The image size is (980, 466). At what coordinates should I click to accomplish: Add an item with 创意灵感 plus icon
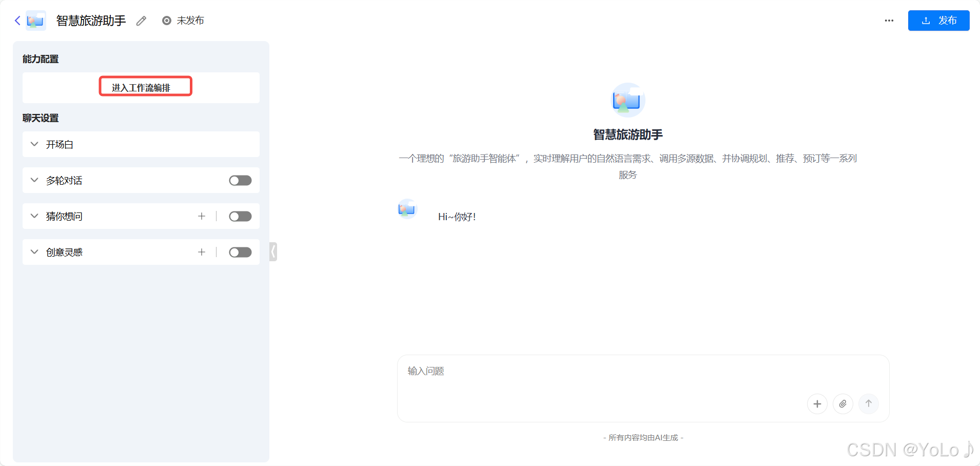point(202,252)
